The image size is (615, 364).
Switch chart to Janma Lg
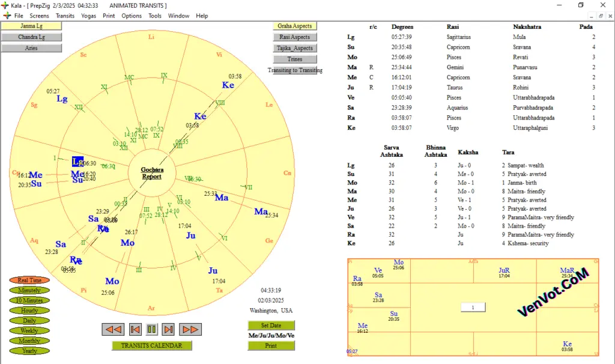(31, 26)
